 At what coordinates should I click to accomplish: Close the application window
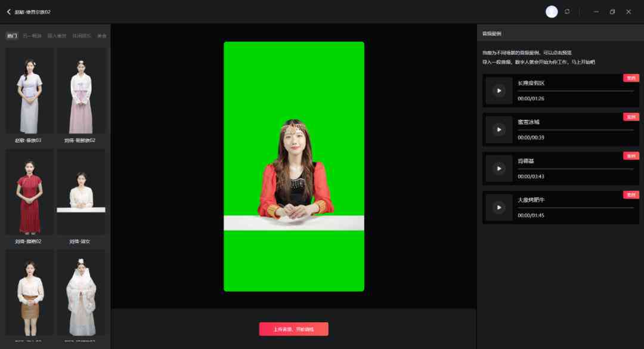pyautogui.click(x=628, y=12)
